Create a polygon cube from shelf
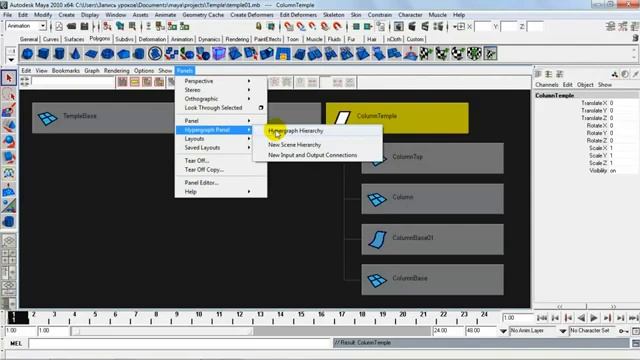Image resolution: width=640 pixels, height=360 pixels. 43,53
